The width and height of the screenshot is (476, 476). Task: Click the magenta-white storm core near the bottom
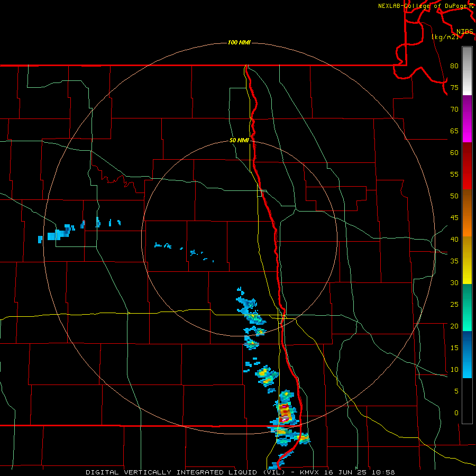(x=285, y=419)
